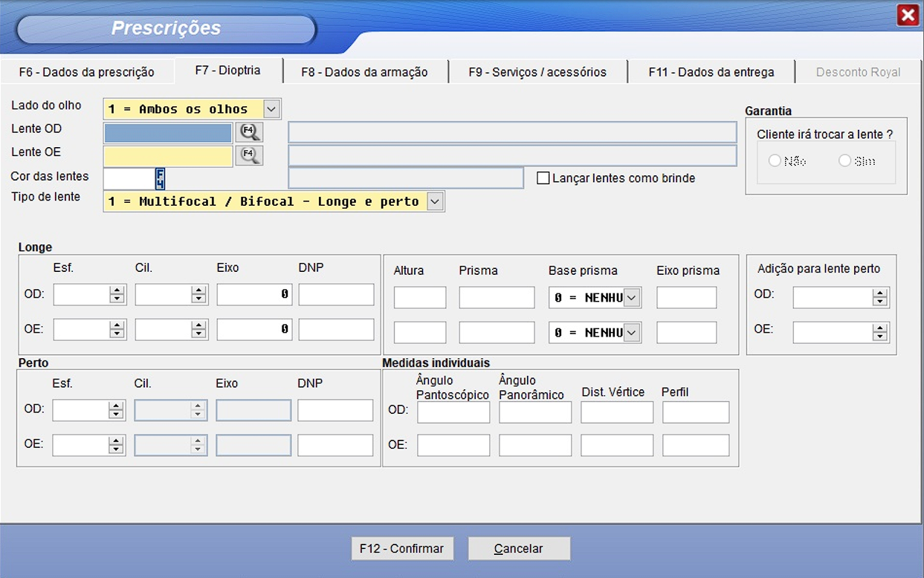Open the Lado do olho dropdown
The image size is (924, 578).
(271, 109)
